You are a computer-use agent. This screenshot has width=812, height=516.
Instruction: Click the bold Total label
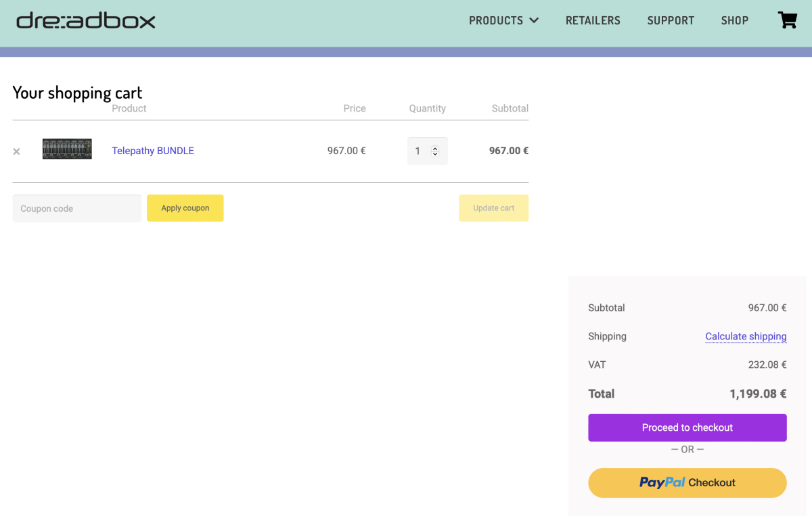[x=602, y=394]
